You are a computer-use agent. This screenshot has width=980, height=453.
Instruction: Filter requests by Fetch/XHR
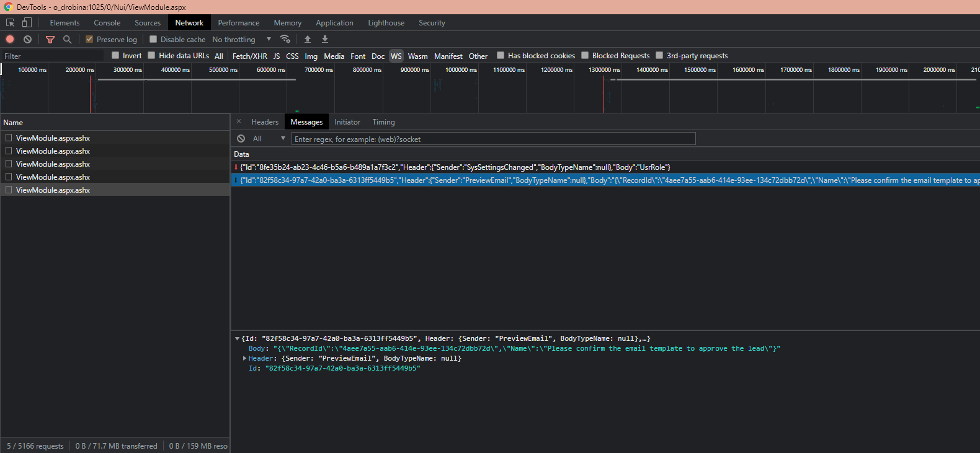(250, 56)
